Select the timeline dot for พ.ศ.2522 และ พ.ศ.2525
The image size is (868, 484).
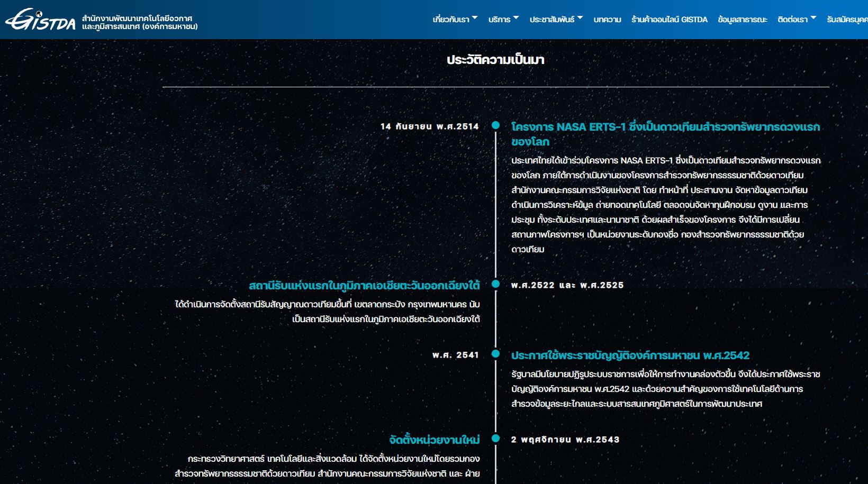point(495,284)
